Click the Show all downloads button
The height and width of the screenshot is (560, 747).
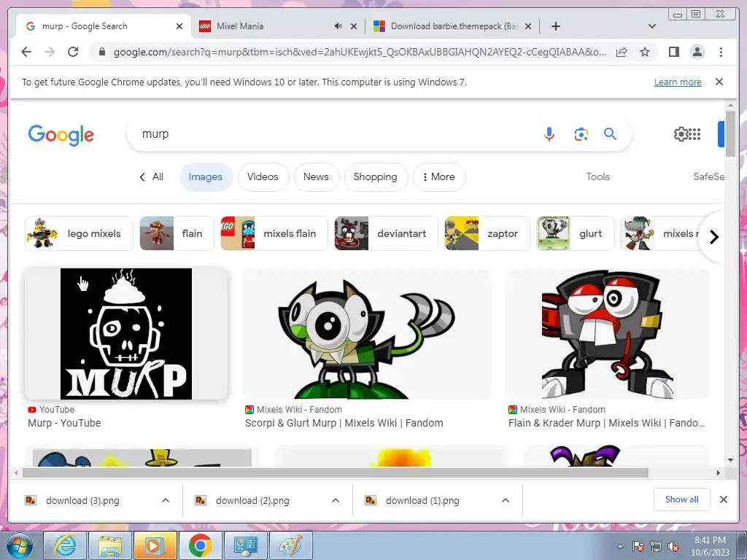pos(682,499)
